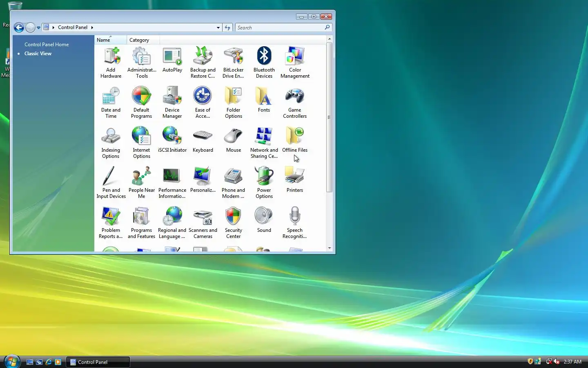Viewport: 588px width, 368px height.
Task: Launch Internet Explorer from Quick Launch
Action: coord(49,362)
